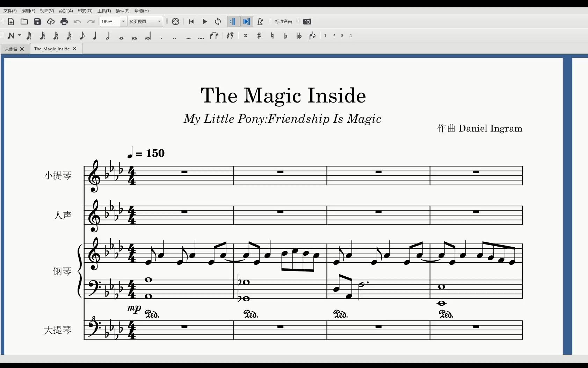
Task: Take an image capture with camera icon
Action: [x=307, y=22]
